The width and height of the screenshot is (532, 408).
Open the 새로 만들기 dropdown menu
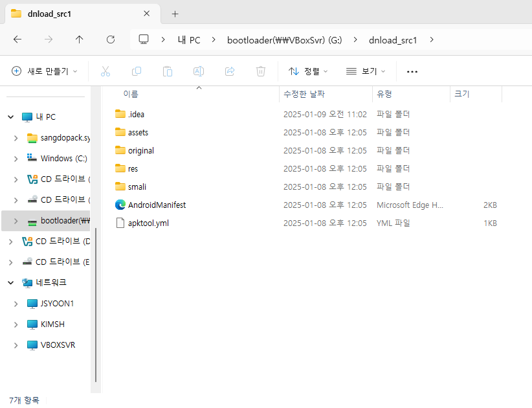(45, 71)
